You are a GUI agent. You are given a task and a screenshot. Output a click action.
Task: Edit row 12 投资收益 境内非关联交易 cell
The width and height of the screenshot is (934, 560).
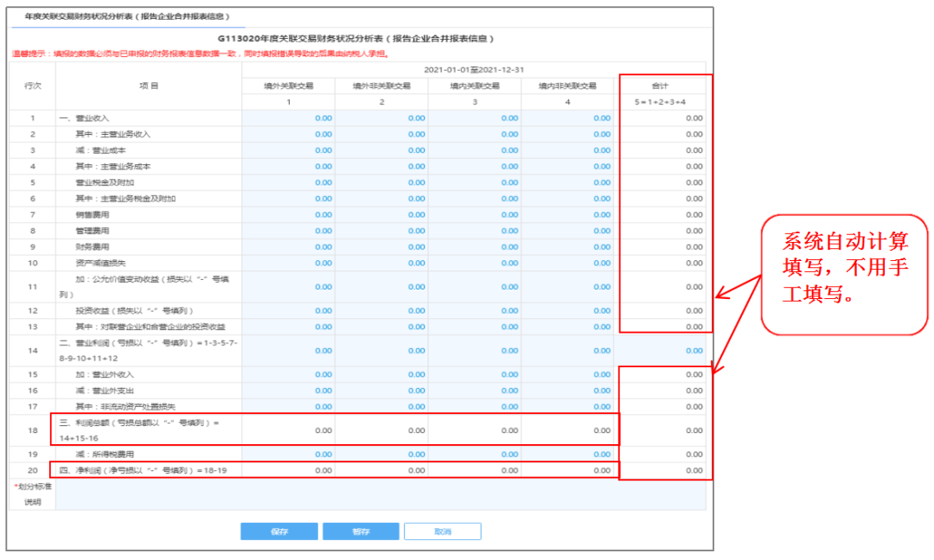[567, 310]
